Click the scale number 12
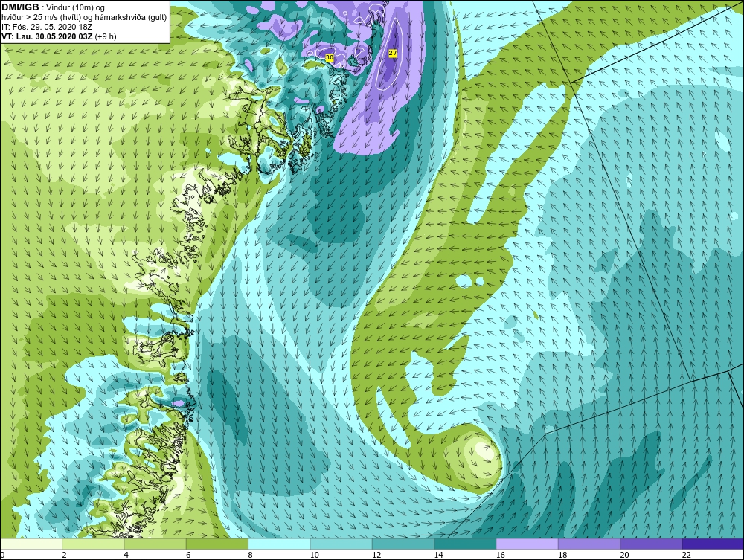Screen dimensions: 744x560 [x=376, y=555]
